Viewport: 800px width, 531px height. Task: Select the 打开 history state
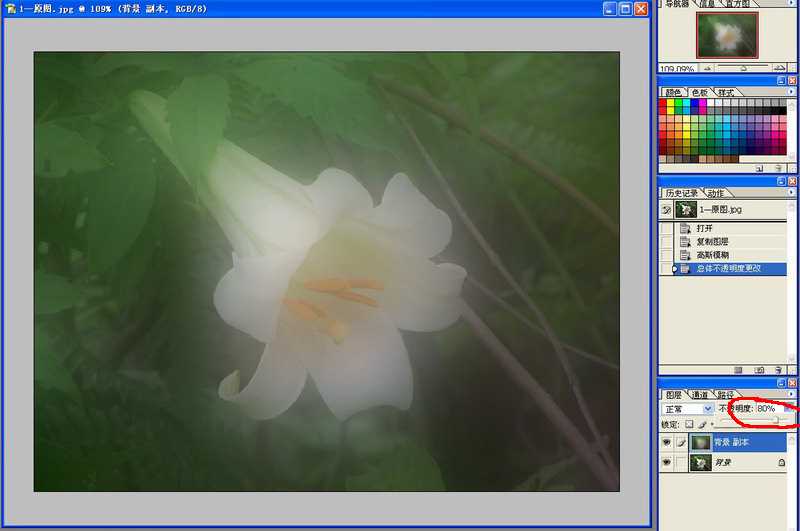point(731,228)
